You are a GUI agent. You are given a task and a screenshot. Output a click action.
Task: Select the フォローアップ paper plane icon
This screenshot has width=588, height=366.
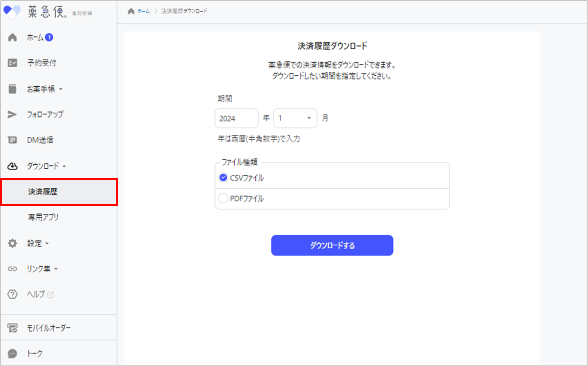12,114
